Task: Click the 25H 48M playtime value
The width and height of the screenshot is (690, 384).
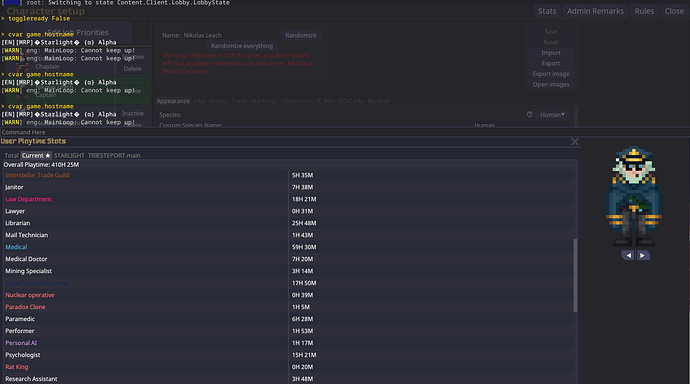Action: click(304, 223)
